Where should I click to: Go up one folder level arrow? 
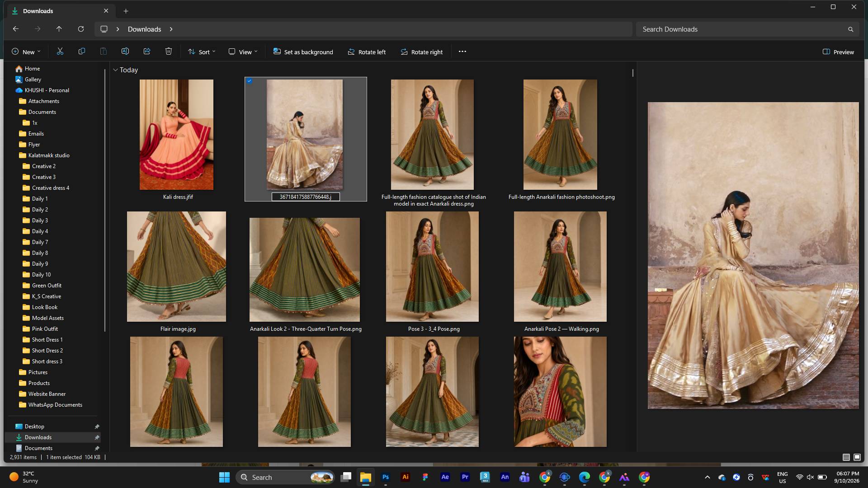(x=59, y=29)
